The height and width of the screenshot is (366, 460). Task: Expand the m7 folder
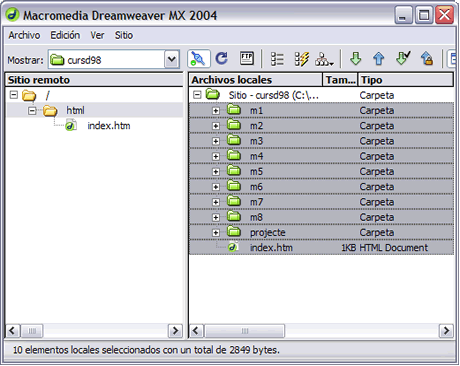pyautogui.click(x=216, y=202)
